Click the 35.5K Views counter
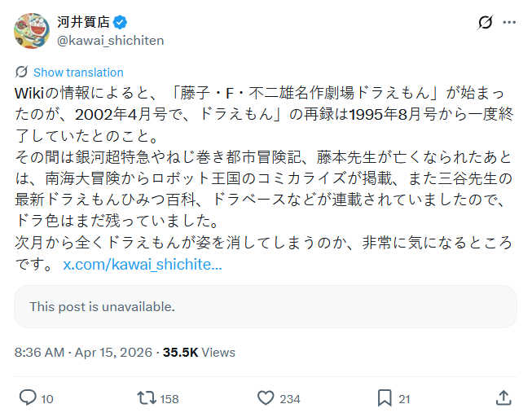 pyautogui.click(x=199, y=353)
